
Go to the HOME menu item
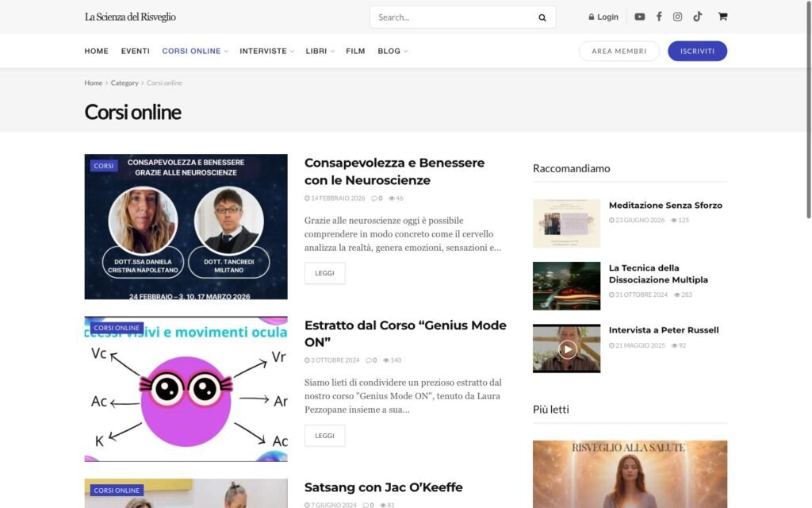(x=96, y=51)
